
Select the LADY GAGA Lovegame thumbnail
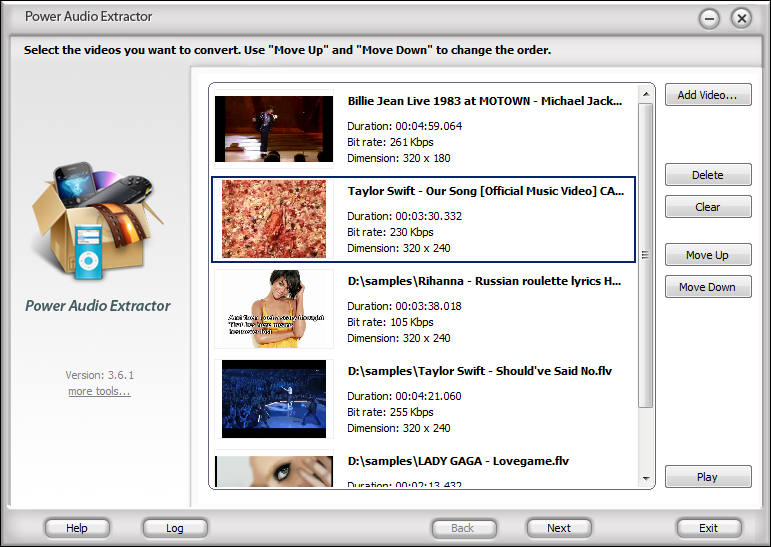pyautogui.click(x=274, y=471)
